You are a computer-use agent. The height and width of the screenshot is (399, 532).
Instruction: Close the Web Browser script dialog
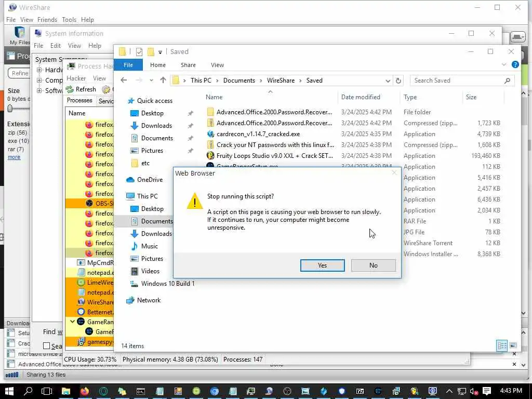point(394,173)
